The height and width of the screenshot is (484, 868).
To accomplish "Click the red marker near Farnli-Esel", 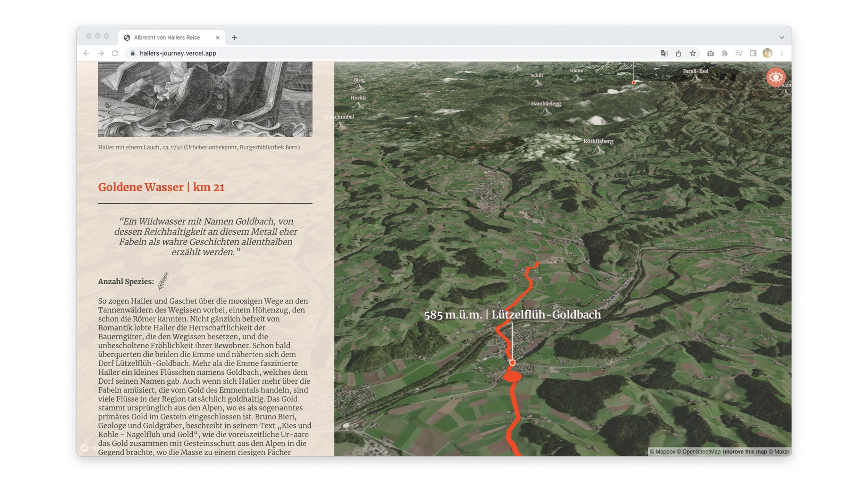I will point(634,82).
